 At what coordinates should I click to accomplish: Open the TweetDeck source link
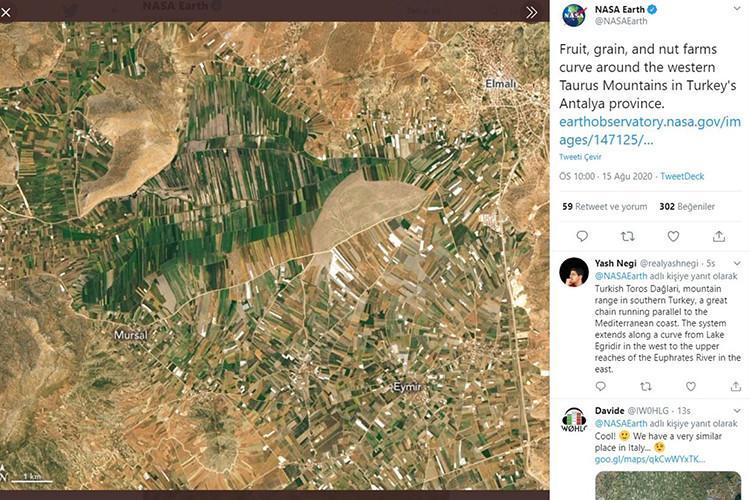point(682,176)
